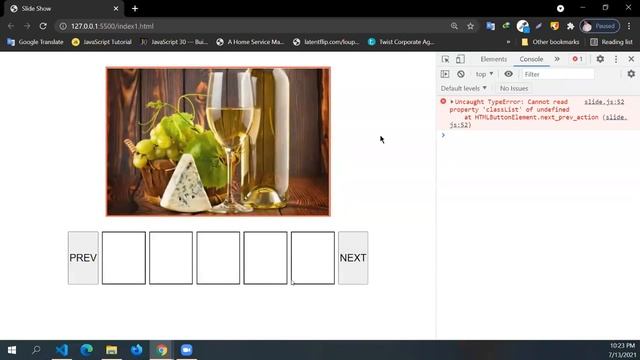Click the browser forward arrow
This screenshot has width=640, height=360.
point(27,26)
